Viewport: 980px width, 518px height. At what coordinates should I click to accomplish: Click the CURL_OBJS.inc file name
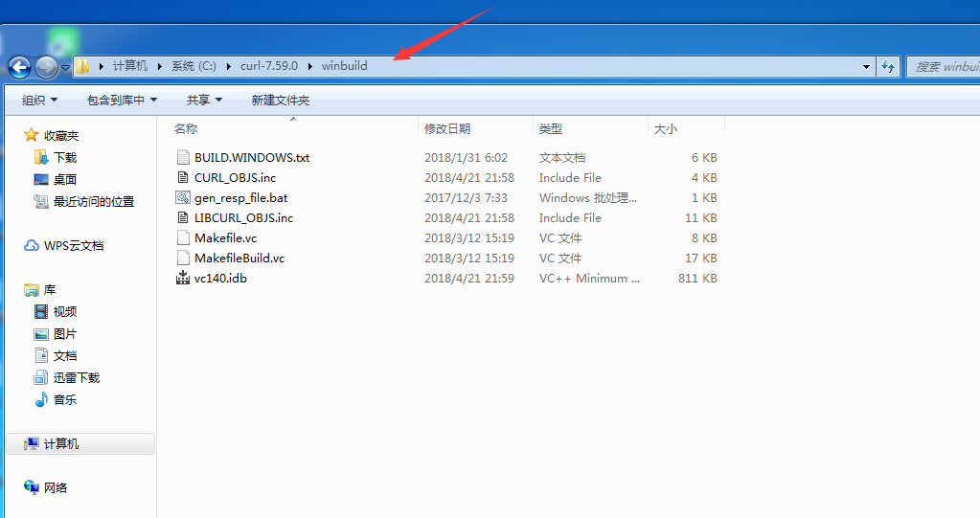pos(235,177)
